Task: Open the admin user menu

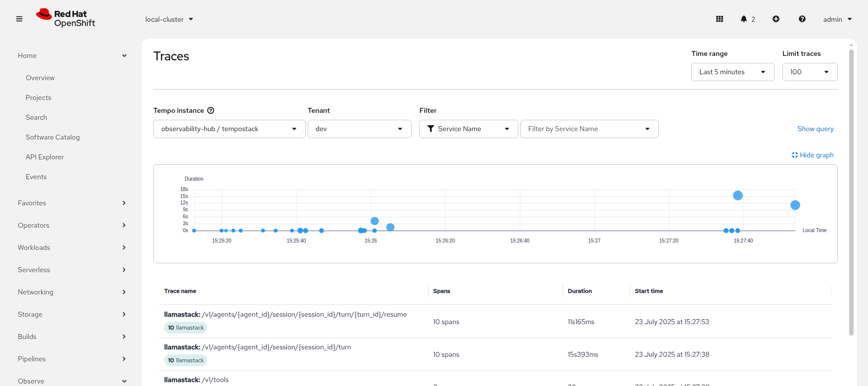Action: click(837, 19)
